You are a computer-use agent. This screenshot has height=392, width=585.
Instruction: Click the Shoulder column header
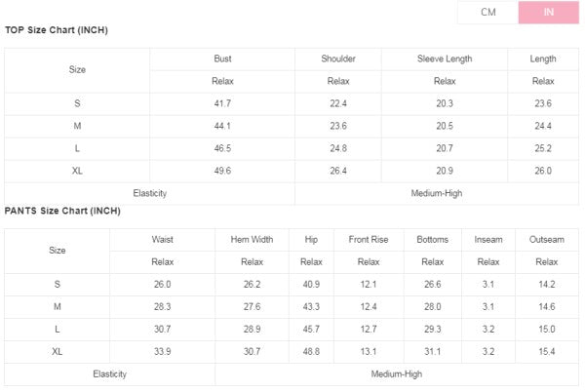tap(338, 59)
